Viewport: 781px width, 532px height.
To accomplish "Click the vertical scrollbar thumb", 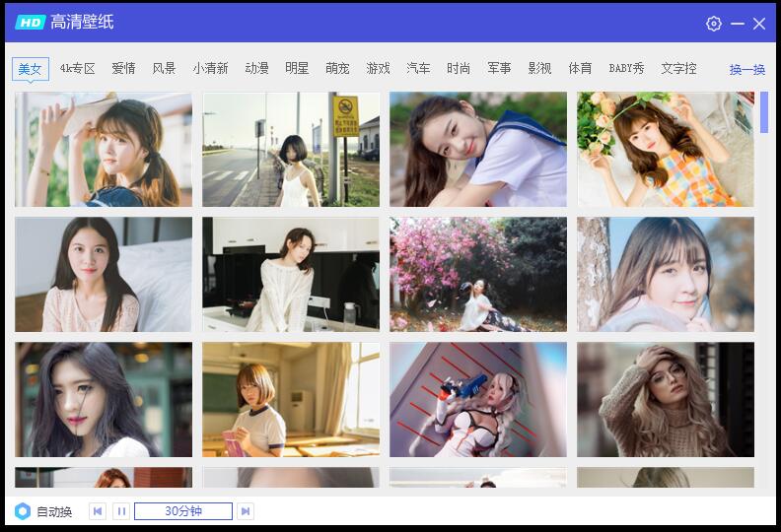I will point(764,112).
